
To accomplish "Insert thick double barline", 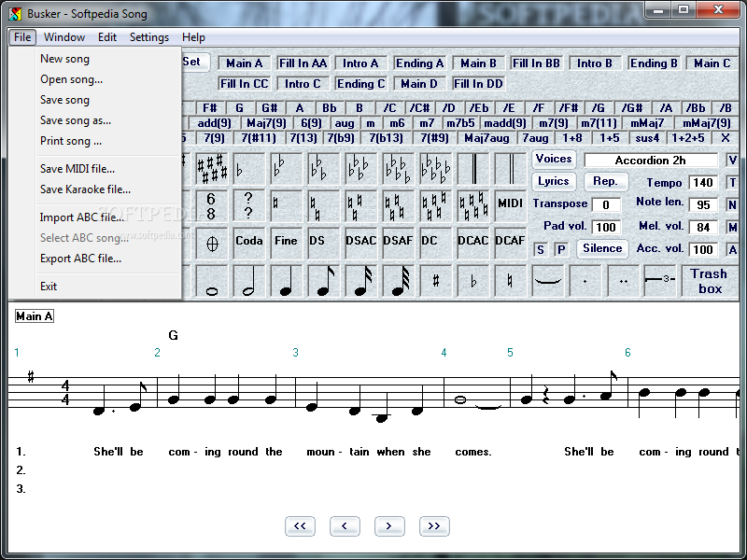I will click(x=472, y=169).
